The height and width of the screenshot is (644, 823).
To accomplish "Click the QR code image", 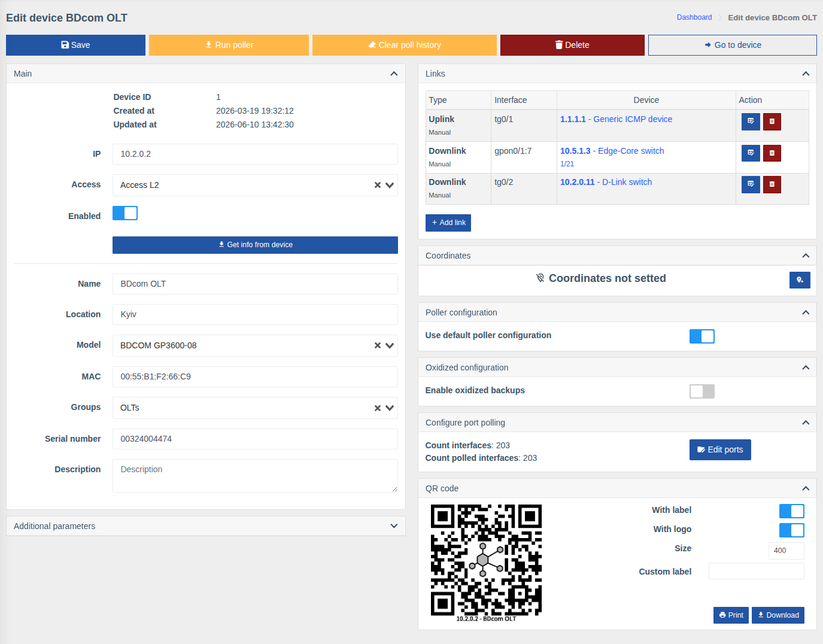I will coord(486,563).
